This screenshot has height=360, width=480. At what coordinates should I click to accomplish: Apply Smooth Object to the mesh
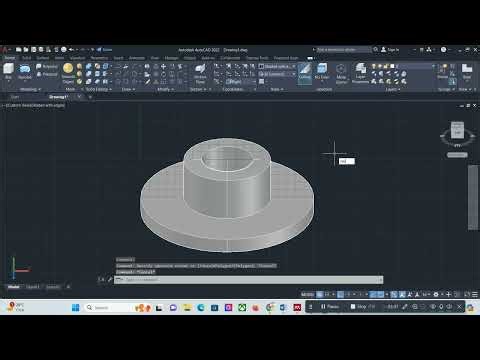pos(68,73)
